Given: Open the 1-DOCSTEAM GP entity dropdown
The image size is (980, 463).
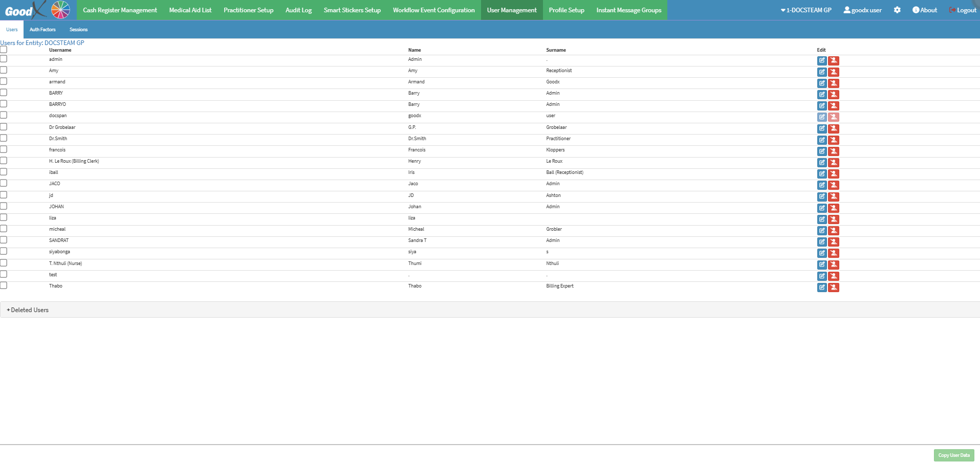Looking at the screenshot, I should pos(805,10).
